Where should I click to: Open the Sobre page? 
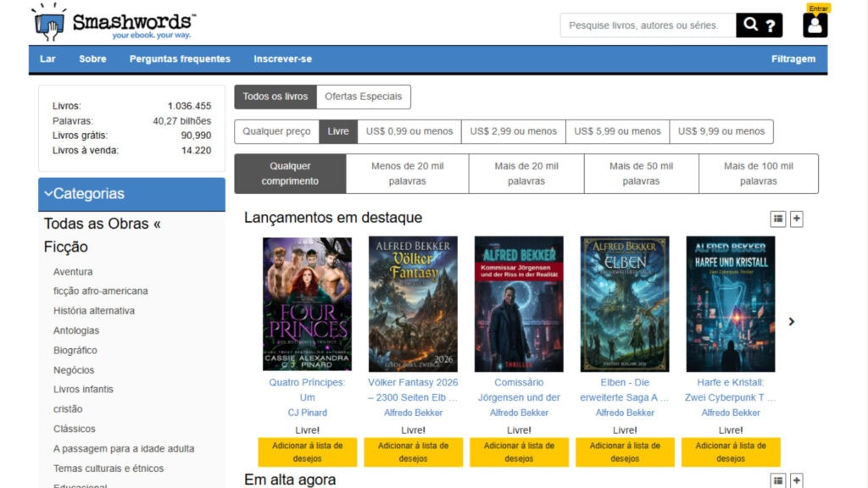(92, 58)
